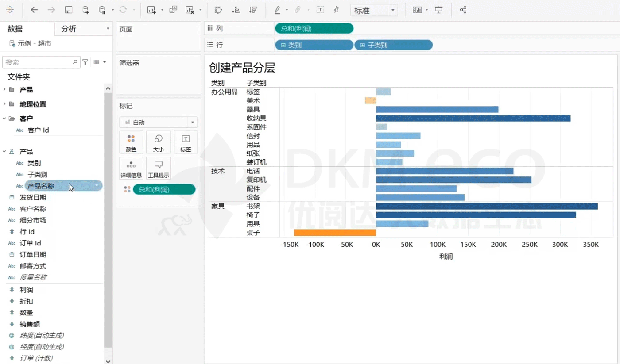
Task: Toggle the pause auto updates icon
Action: (102, 10)
